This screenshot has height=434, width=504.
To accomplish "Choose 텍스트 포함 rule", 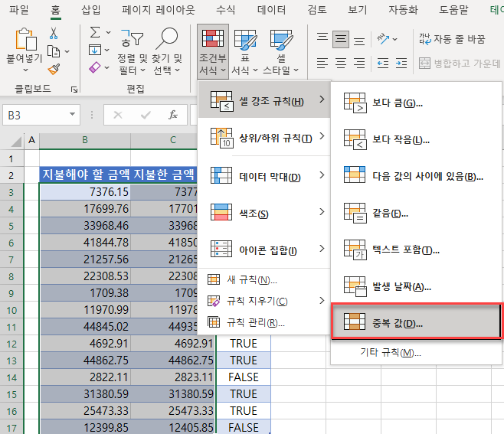I will coord(416,250).
